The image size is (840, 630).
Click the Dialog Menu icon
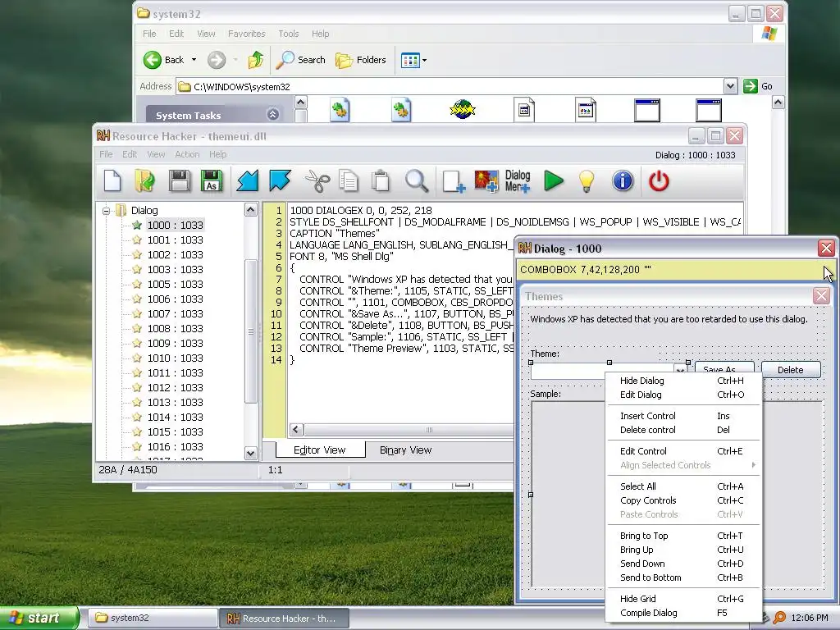[518, 181]
